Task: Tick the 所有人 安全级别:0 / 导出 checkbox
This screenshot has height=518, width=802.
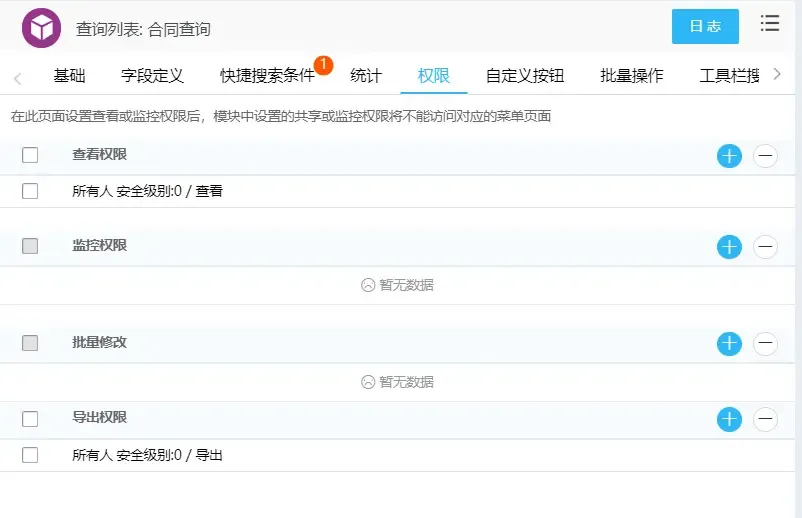Action: (30, 455)
